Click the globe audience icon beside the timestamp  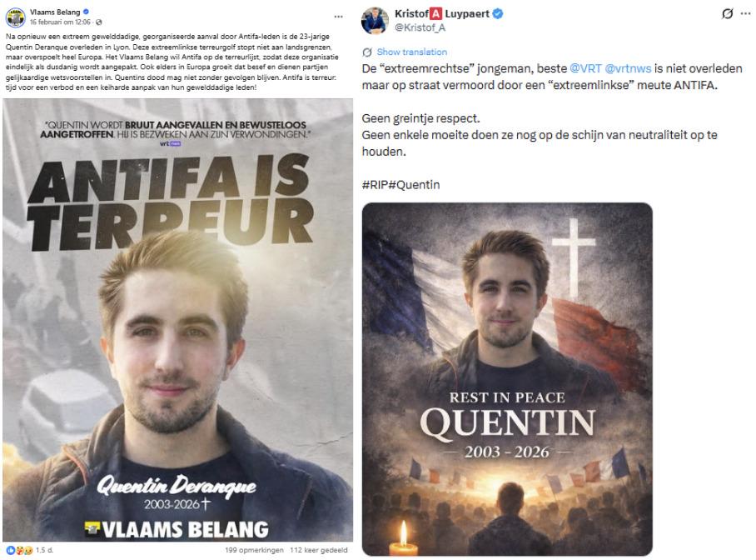[99, 22]
